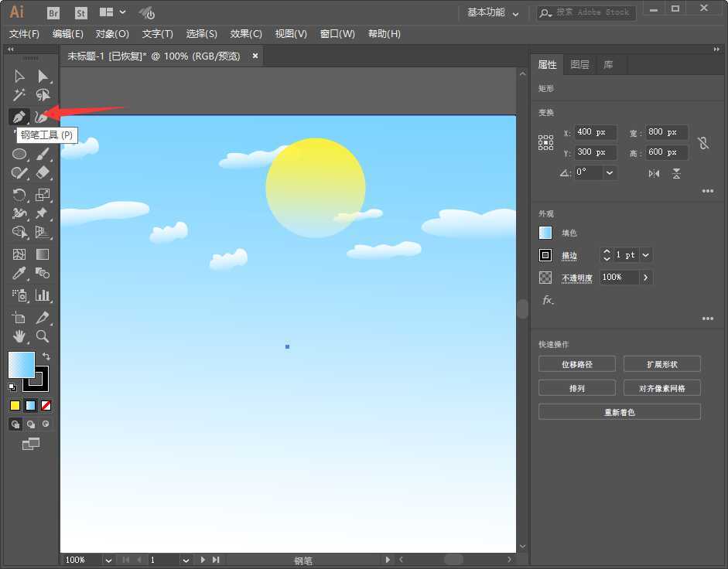
Task: Open the stroke weight dropdown
Action: click(x=645, y=255)
